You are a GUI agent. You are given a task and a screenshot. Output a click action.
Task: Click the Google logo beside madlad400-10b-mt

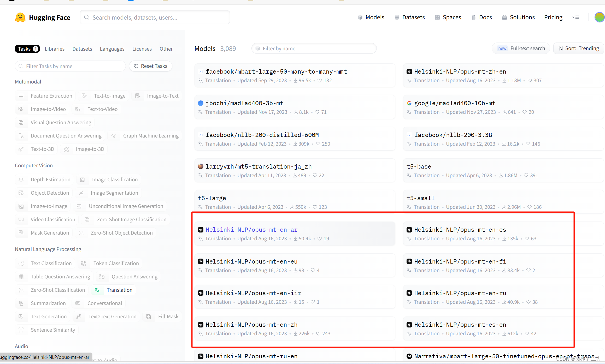click(409, 103)
